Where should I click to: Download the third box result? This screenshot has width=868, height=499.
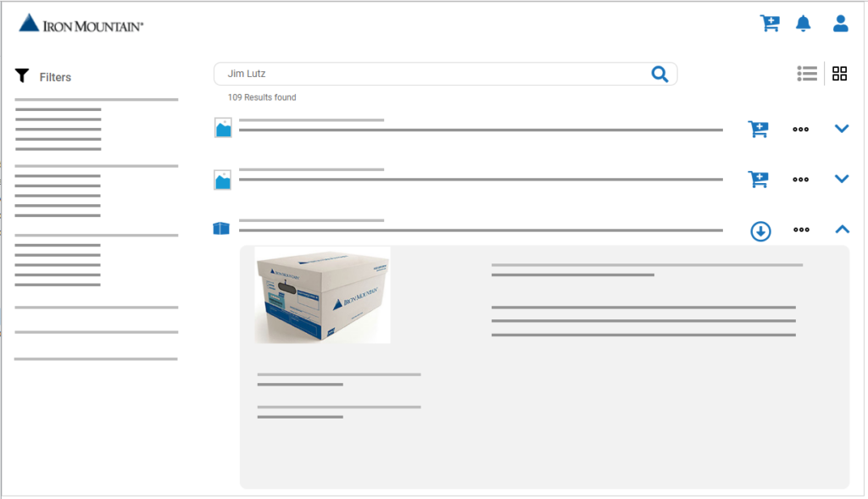tap(760, 230)
